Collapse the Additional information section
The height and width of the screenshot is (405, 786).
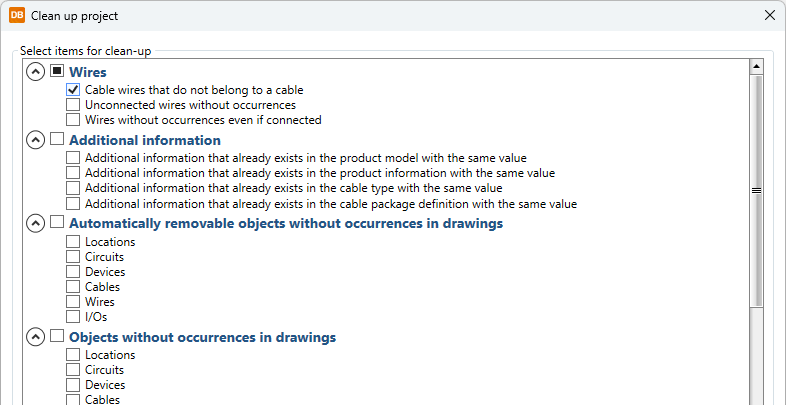[35, 140]
